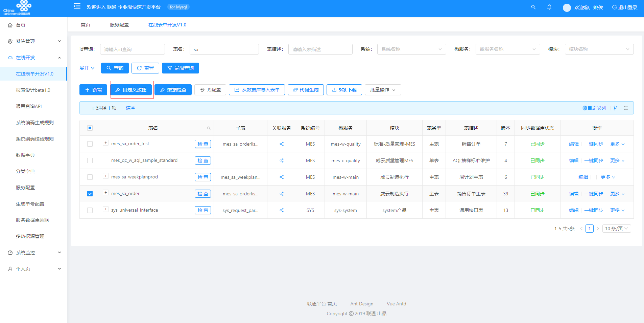Viewport: 644px width, 323px height.
Task: Select the sys_universal_interface row checkbox
Action: point(90,210)
